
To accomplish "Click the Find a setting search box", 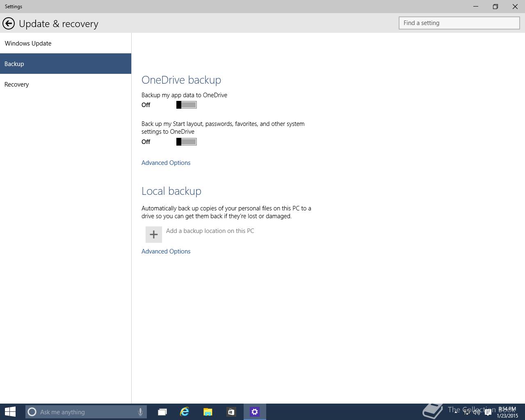I will tap(459, 23).
